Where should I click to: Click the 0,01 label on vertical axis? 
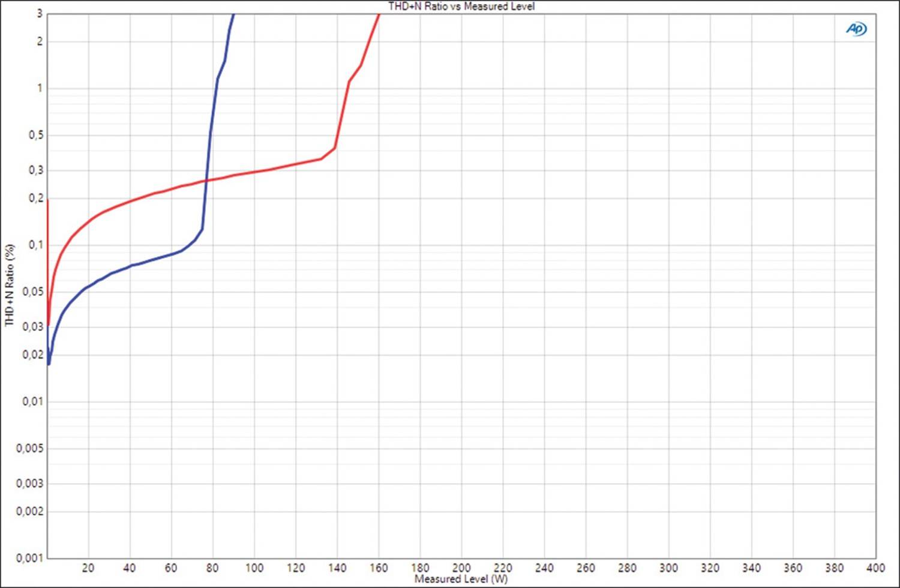coord(32,401)
